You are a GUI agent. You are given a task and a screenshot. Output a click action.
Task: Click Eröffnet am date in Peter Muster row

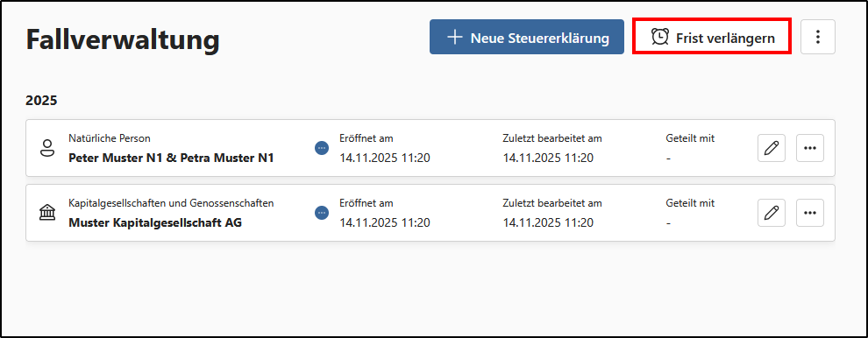click(x=385, y=158)
